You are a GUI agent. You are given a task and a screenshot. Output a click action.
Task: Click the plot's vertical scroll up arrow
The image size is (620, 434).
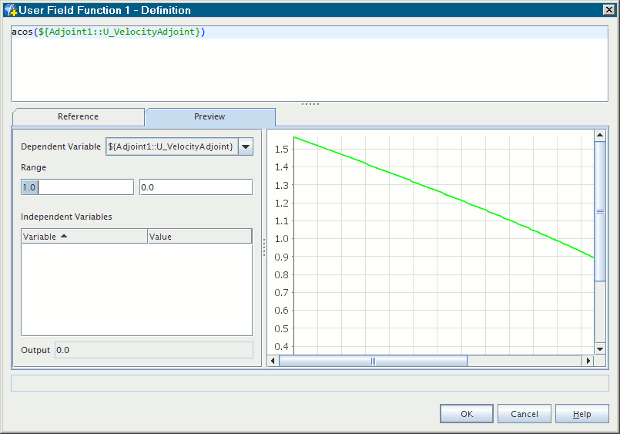pos(600,135)
